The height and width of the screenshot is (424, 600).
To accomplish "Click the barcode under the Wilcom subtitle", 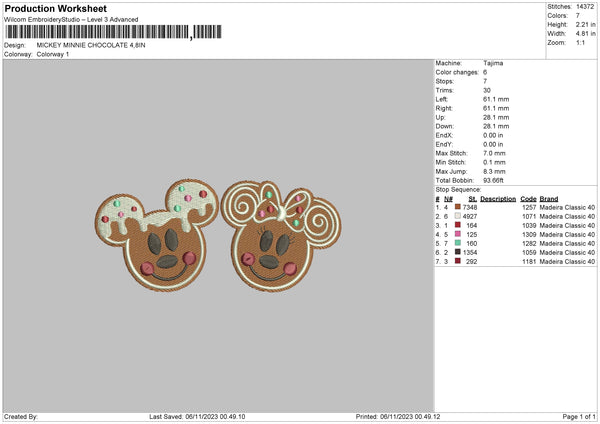I will click(x=114, y=32).
